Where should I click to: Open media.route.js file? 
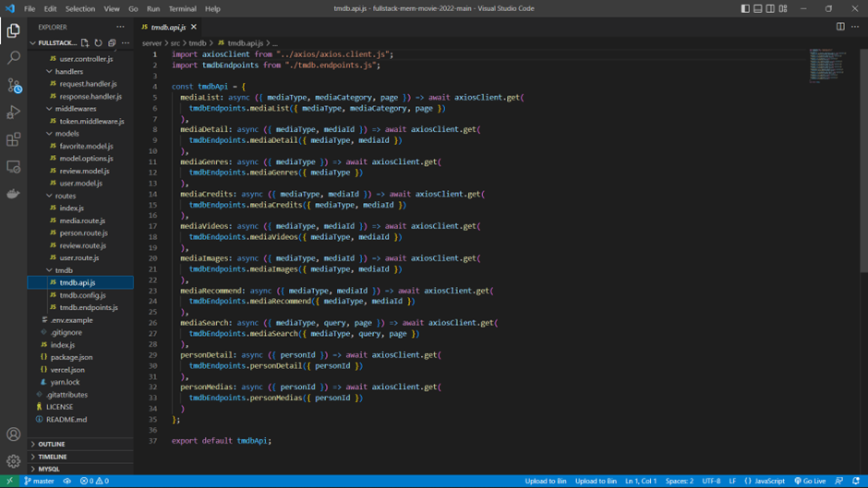(x=82, y=220)
